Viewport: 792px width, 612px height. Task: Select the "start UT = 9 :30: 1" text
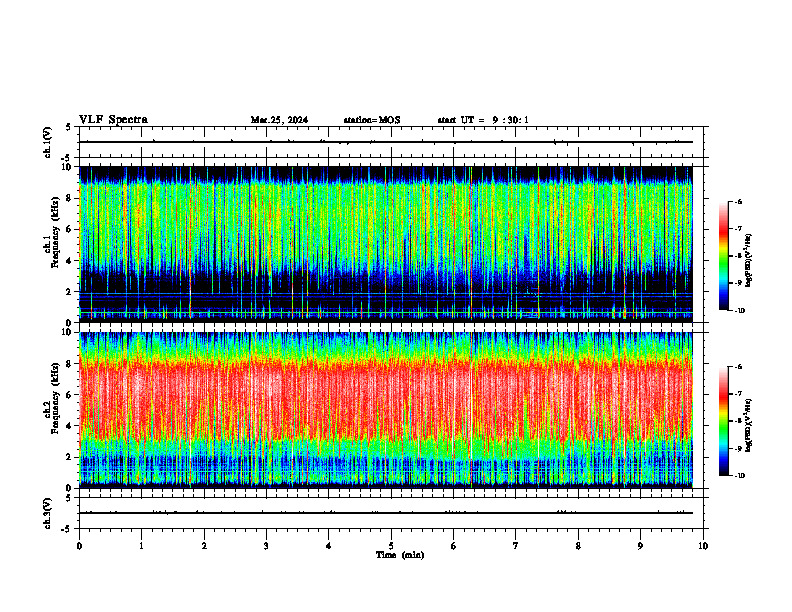483,120
